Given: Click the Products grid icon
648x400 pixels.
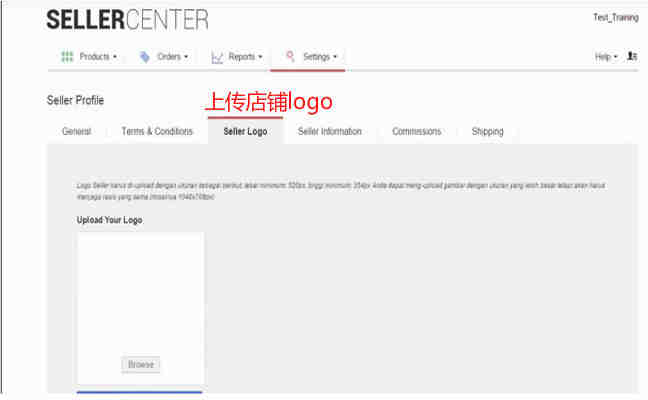Looking at the screenshot, I should tap(67, 57).
